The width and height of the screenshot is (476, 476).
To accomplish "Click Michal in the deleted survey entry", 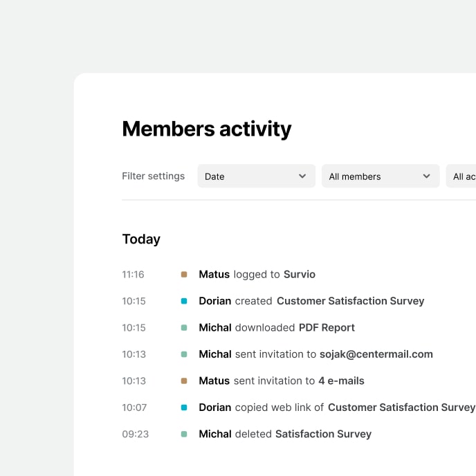I will pos(215,434).
